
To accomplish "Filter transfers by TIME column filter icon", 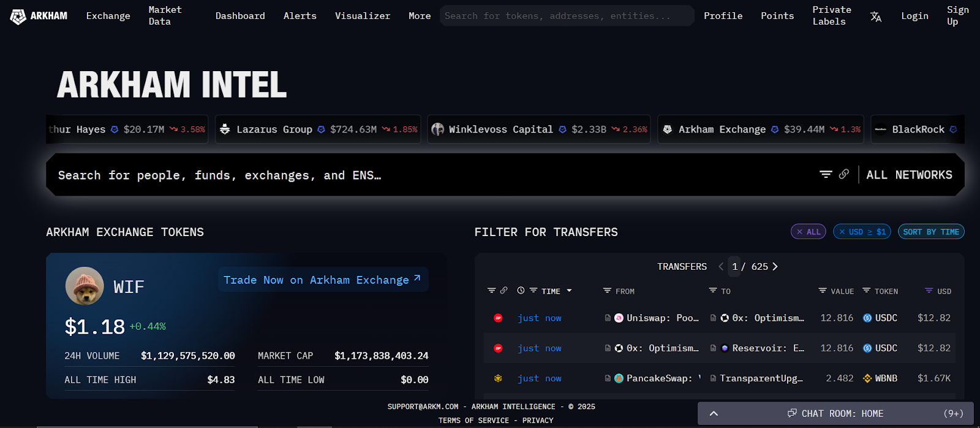I will (533, 291).
